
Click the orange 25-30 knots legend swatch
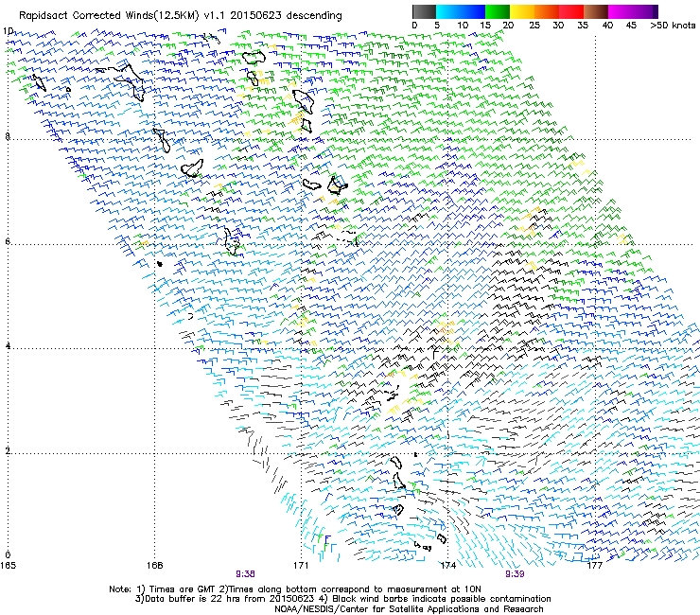click(547, 11)
